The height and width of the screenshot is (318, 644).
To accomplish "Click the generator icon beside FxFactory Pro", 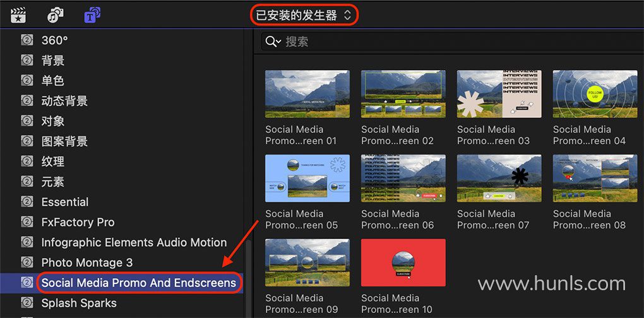I will (x=27, y=221).
